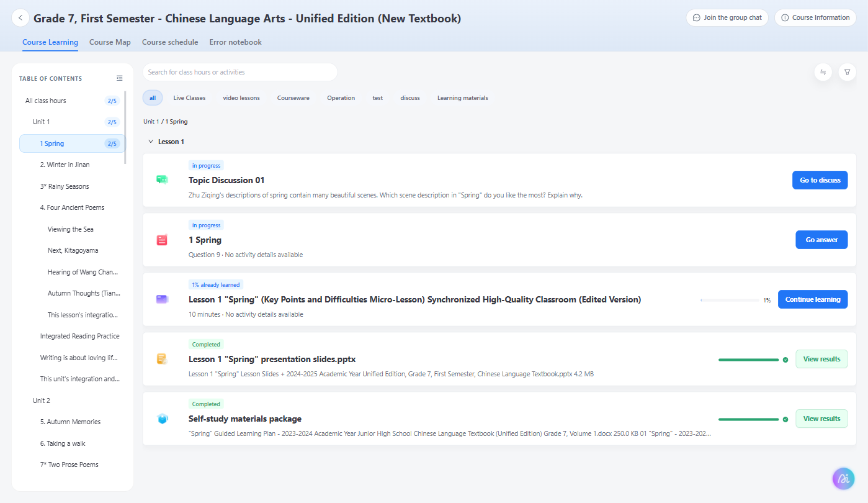Click the green check beside Self-study materials progress

785,419
